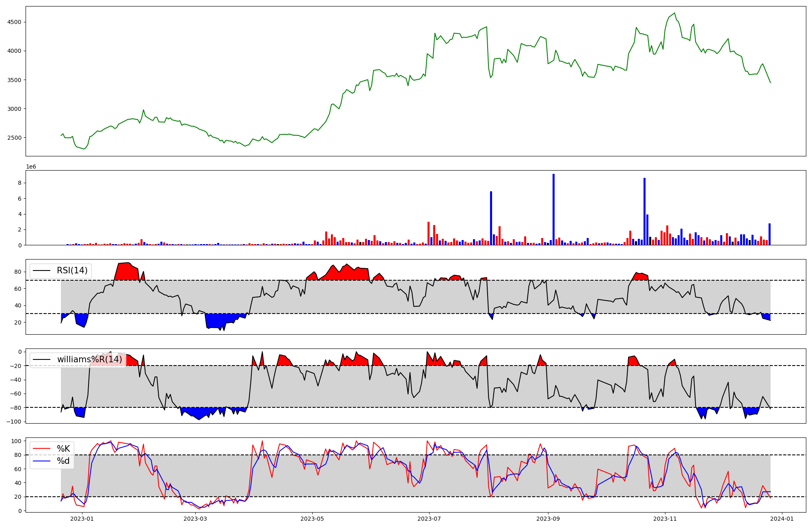The height and width of the screenshot is (528, 812).
Task: Click the 2023-07 x-axis date label
Action: click(x=429, y=519)
